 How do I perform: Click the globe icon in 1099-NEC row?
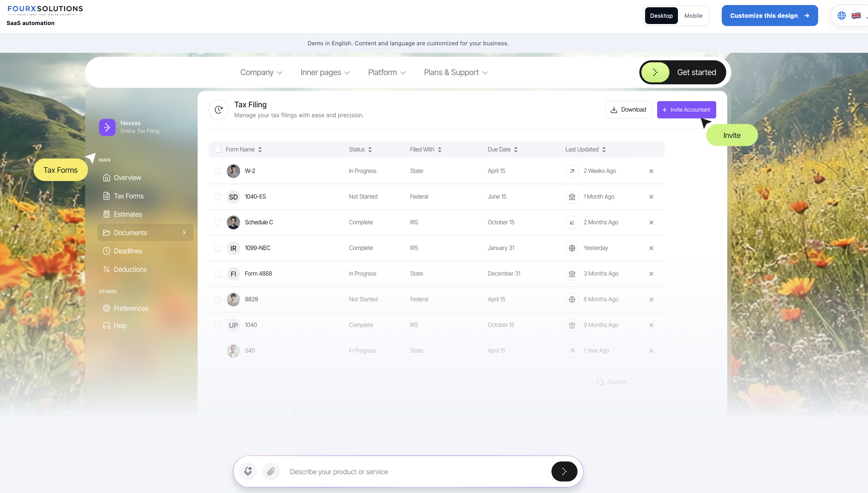(x=572, y=248)
